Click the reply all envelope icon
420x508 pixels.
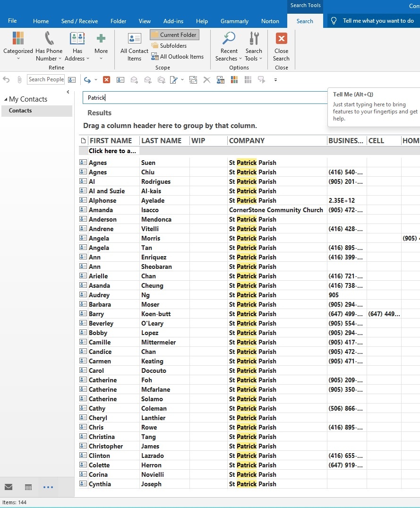click(x=161, y=80)
